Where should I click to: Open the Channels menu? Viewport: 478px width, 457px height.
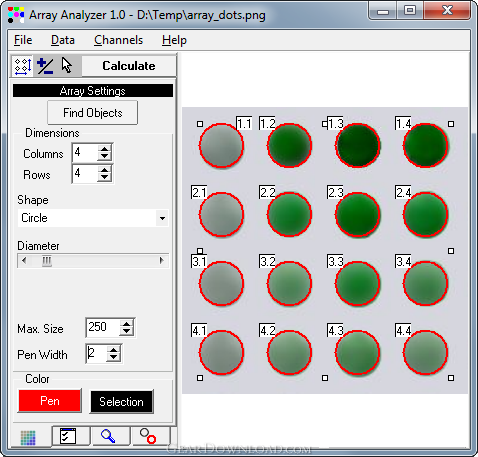click(x=118, y=40)
